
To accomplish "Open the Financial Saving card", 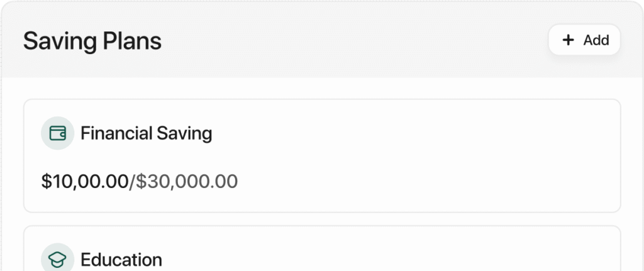I will (322, 156).
